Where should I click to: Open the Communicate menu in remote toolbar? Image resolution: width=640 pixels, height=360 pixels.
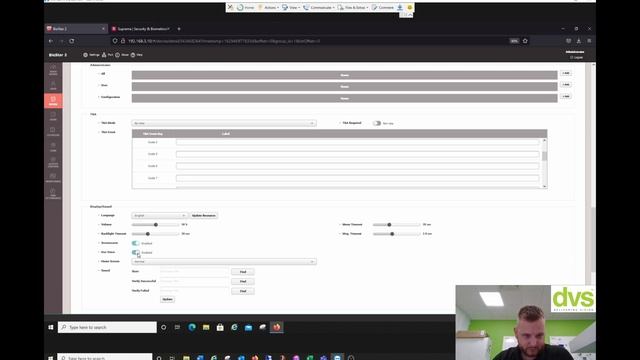point(319,7)
